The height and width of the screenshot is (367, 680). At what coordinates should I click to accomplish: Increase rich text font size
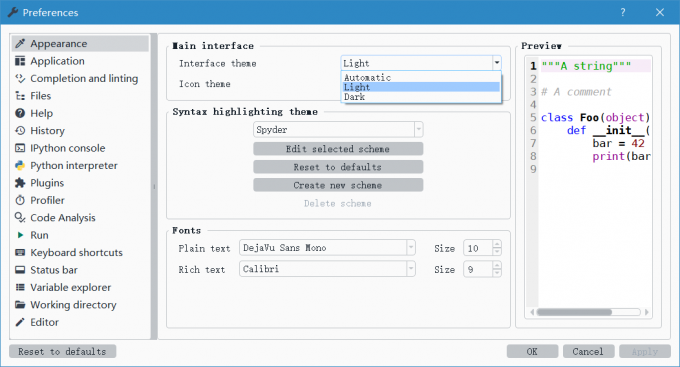[497, 265]
